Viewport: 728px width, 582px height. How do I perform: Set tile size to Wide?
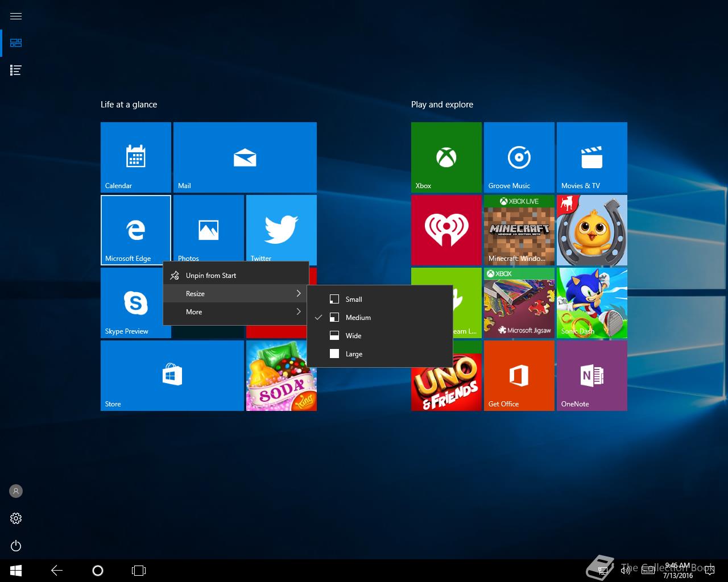coord(380,336)
